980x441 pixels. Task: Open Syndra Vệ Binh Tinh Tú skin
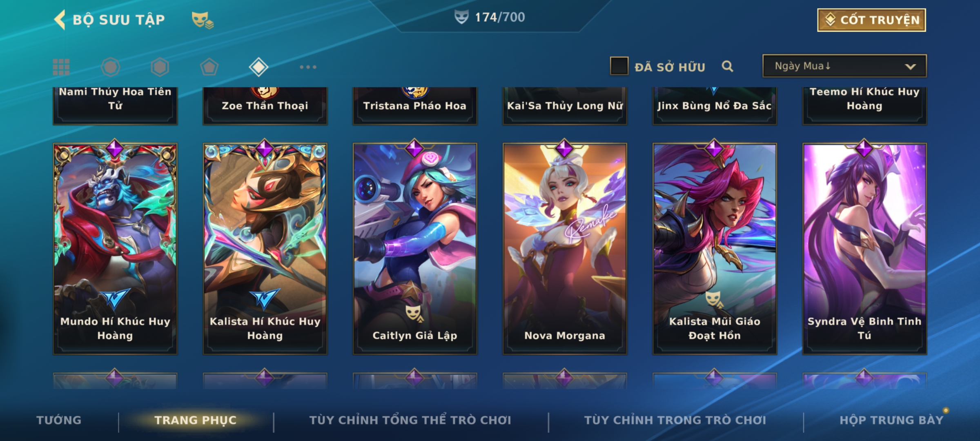click(x=864, y=248)
